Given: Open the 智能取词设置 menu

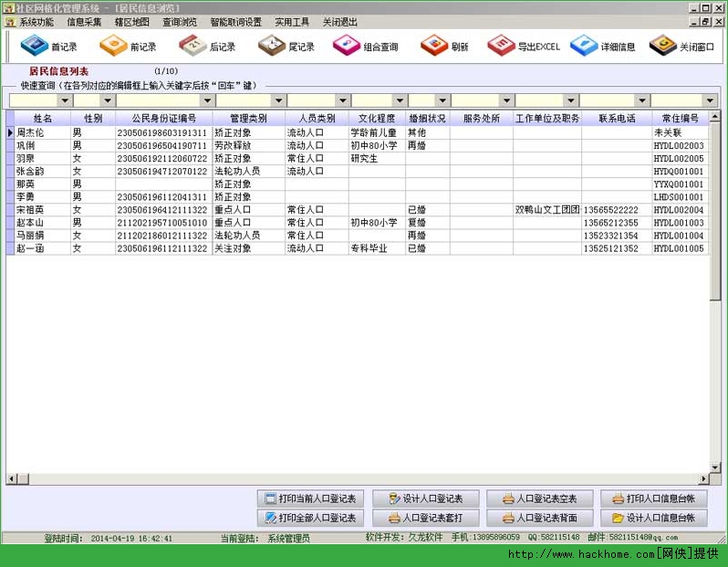Looking at the screenshot, I should click(x=235, y=21).
